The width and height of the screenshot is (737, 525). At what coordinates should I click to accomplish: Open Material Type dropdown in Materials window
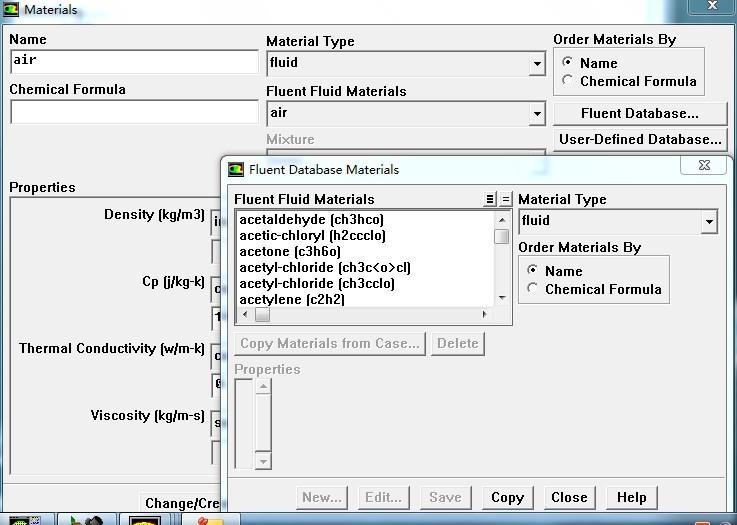click(x=536, y=64)
